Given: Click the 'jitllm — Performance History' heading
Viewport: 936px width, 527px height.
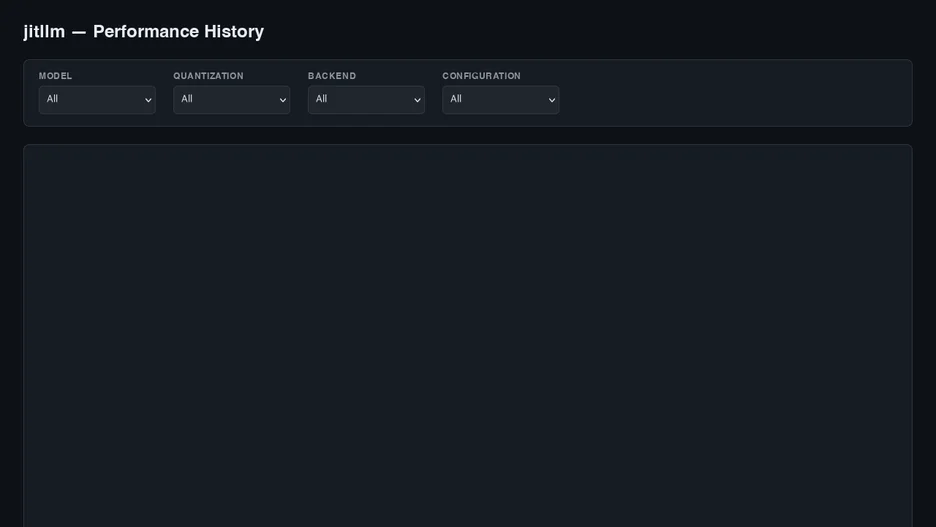Looking at the screenshot, I should click(x=144, y=32).
